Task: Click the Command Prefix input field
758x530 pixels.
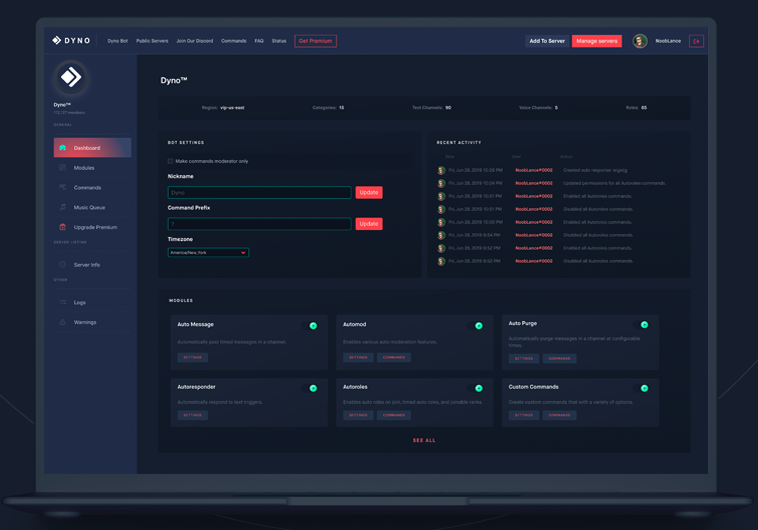Action: click(x=260, y=224)
